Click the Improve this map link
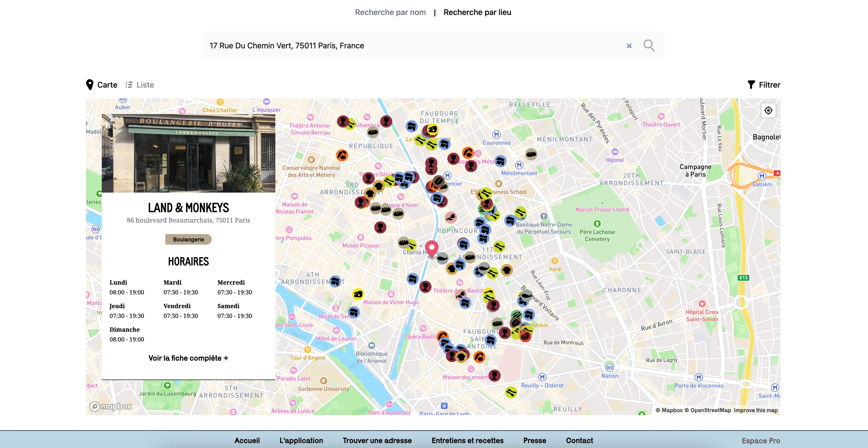The width and height of the screenshot is (868, 448). [x=755, y=410]
